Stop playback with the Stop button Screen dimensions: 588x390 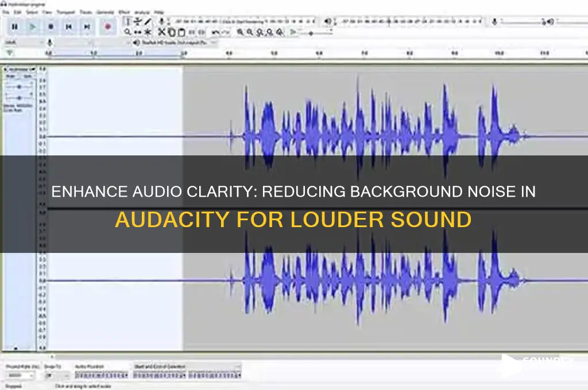51,26
